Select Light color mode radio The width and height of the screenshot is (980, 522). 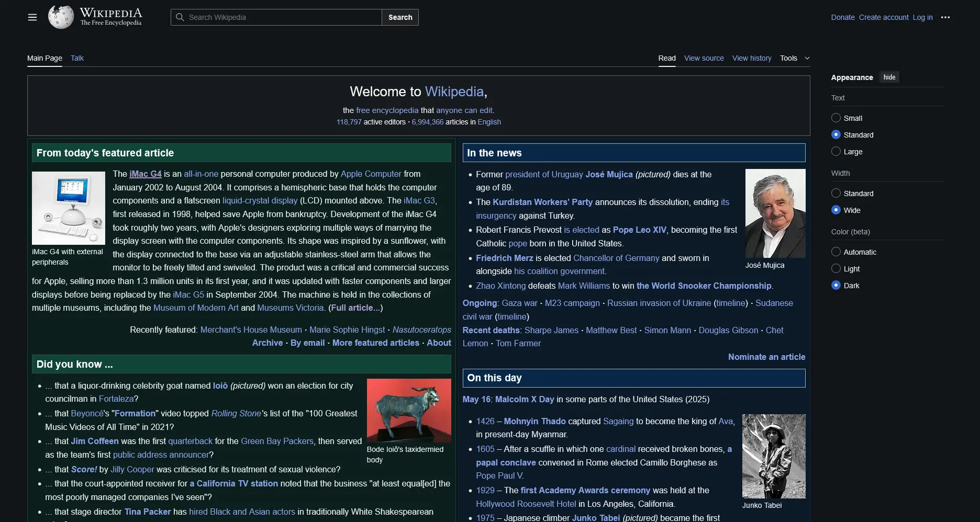pyautogui.click(x=836, y=269)
